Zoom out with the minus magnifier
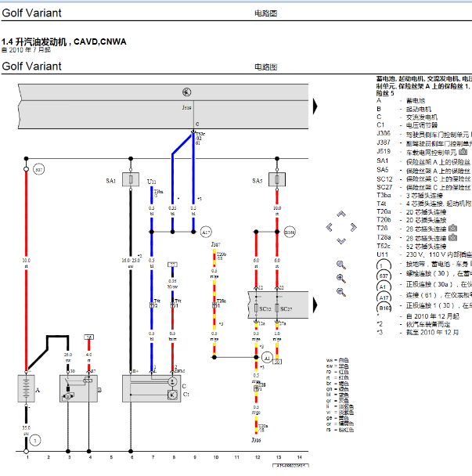The height and width of the screenshot is (476, 472). click(341, 292)
